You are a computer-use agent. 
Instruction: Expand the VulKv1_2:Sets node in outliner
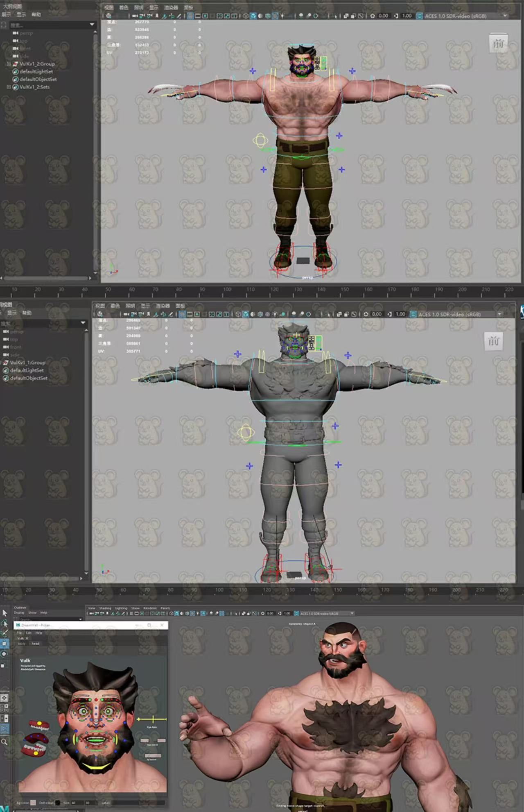[9, 87]
